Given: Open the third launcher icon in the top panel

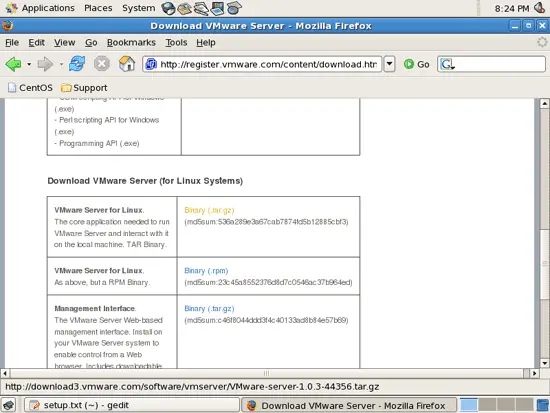Looking at the screenshot, I should 201,8.
